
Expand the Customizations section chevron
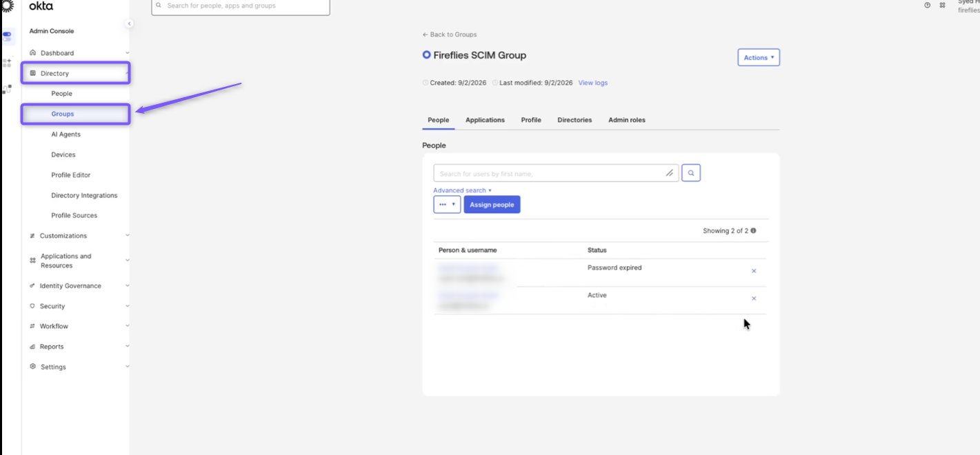point(127,236)
